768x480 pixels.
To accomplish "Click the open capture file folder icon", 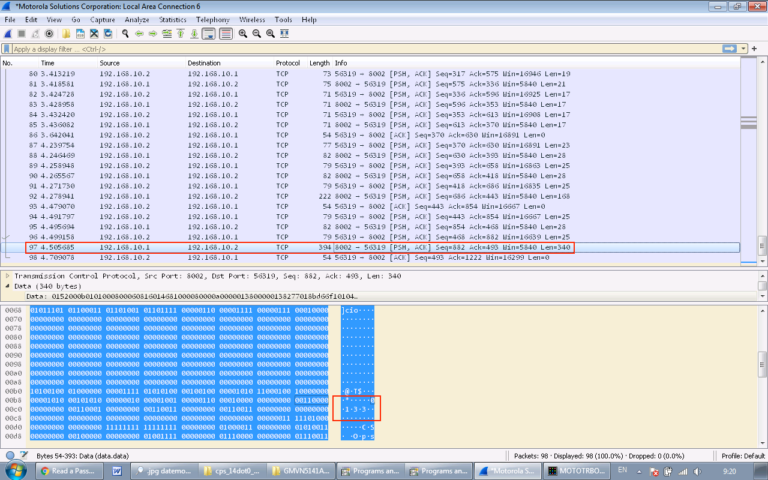I will (x=66, y=33).
